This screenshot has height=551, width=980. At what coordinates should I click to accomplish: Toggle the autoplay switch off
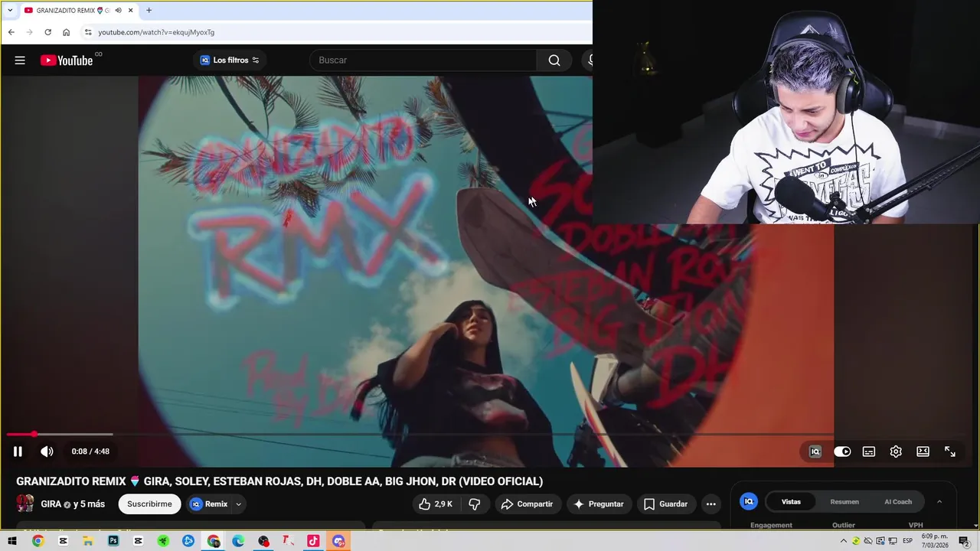pos(842,452)
